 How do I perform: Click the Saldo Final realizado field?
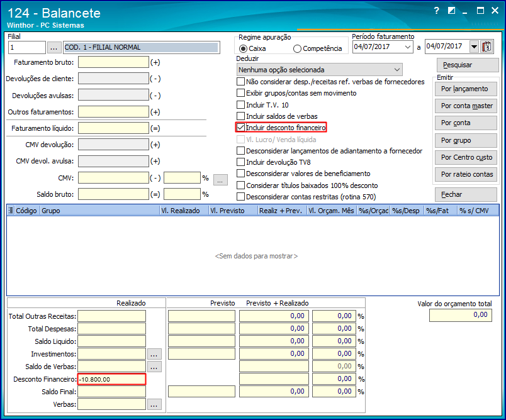tap(111, 392)
